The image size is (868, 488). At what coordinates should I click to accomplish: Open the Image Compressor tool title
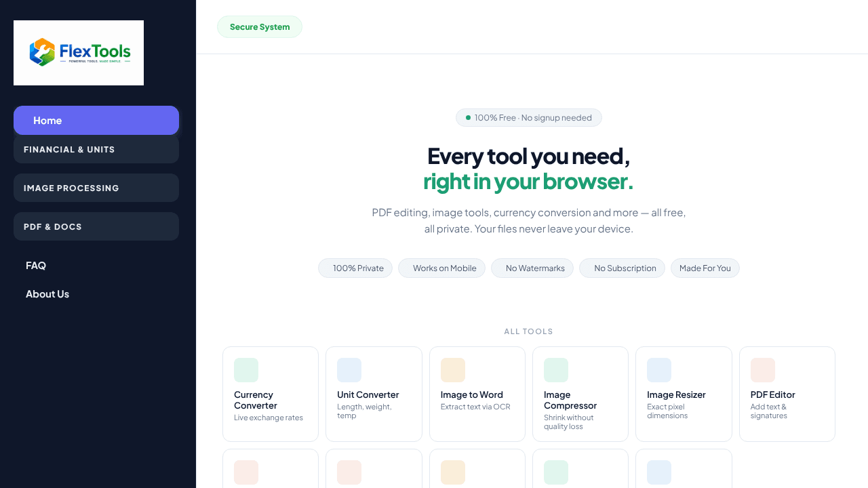[570, 400]
